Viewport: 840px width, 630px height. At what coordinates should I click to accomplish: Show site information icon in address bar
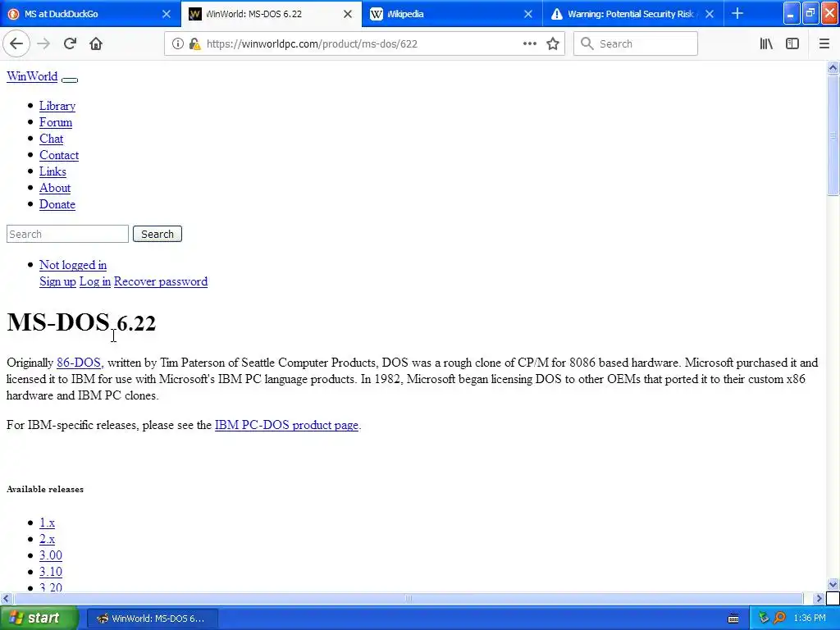[177, 43]
